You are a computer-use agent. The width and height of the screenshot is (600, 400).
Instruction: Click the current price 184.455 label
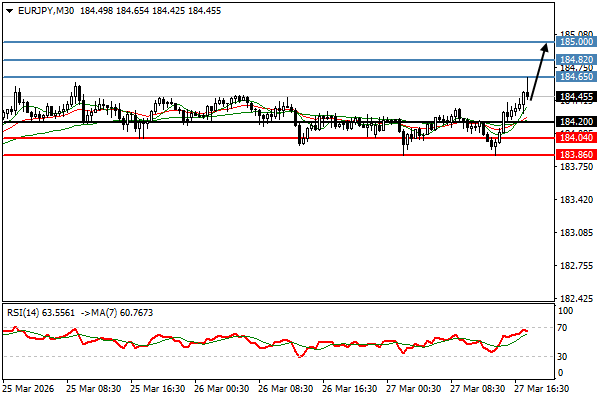(577, 97)
